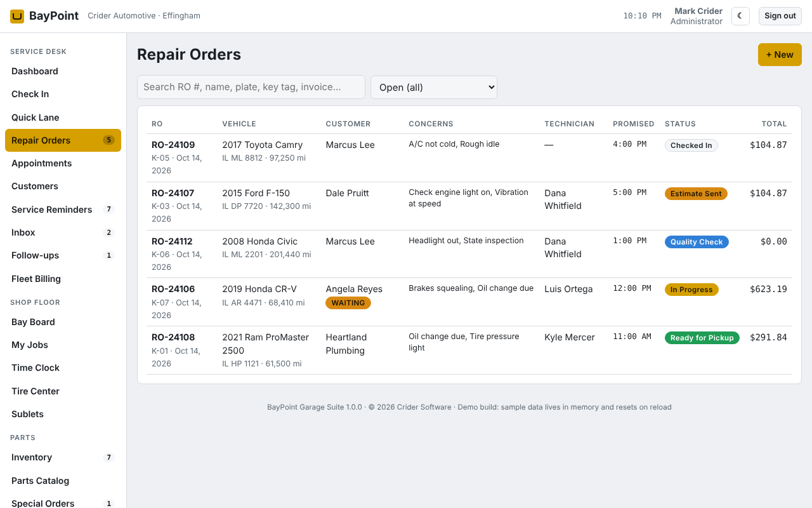Open Fleet Billing
Image resolution: width=812 pixels, height=508 pixels.
click(x=63, y=279)
